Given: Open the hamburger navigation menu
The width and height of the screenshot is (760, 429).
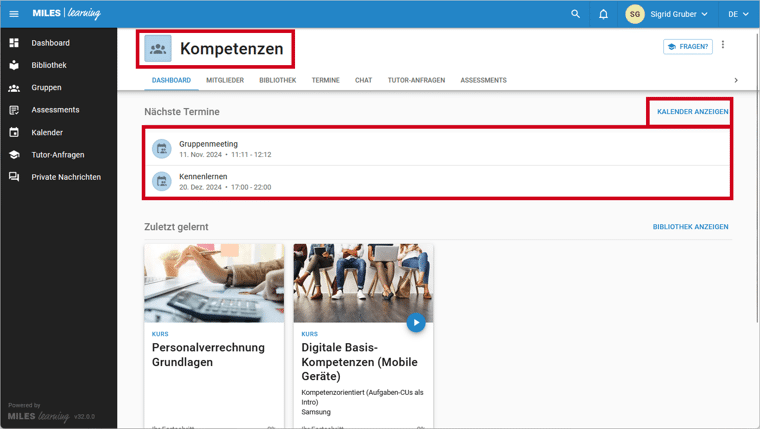Looking at the screenshot, I should point(14,14).
